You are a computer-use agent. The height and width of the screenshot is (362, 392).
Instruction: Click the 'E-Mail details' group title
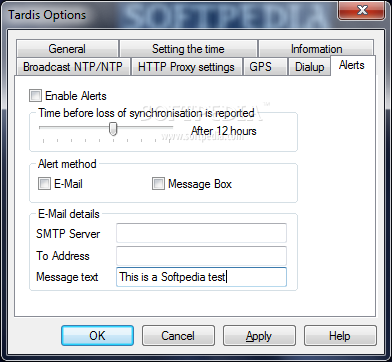point(69,214)
